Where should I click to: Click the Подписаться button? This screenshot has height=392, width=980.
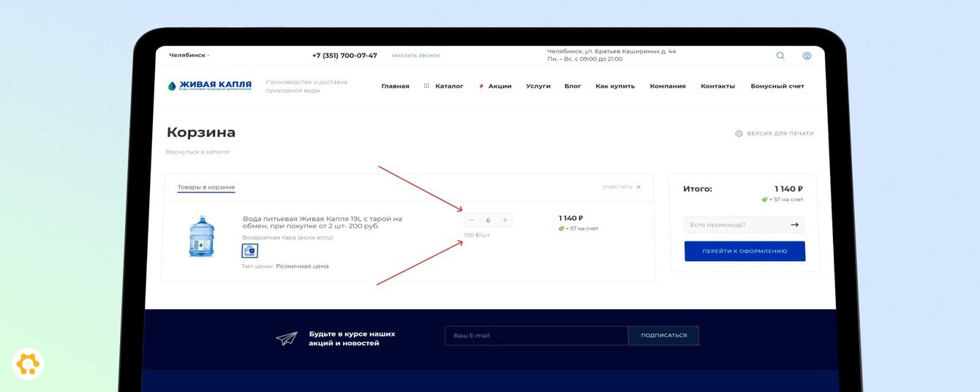663,336
